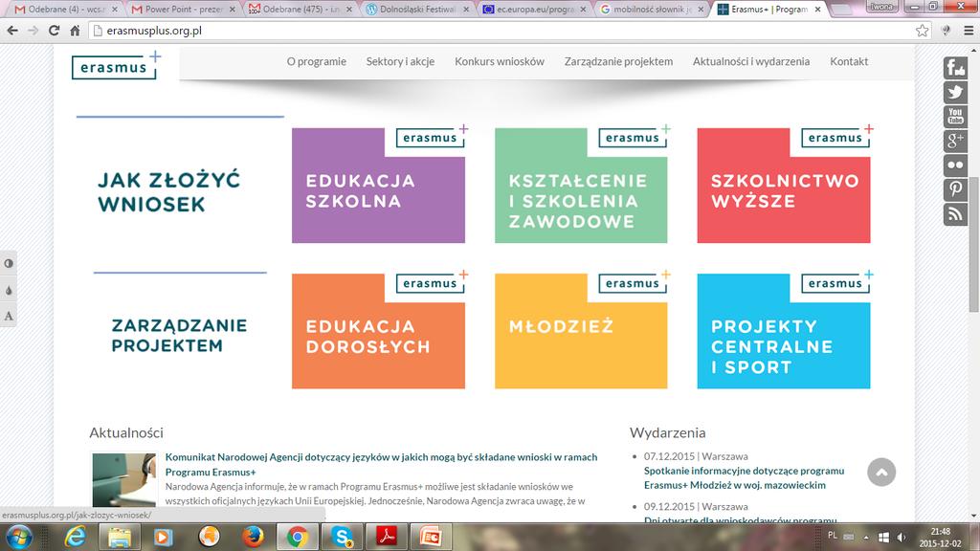Click 'Zarządzanie projektem' heading beside tiles

point(179,336)
